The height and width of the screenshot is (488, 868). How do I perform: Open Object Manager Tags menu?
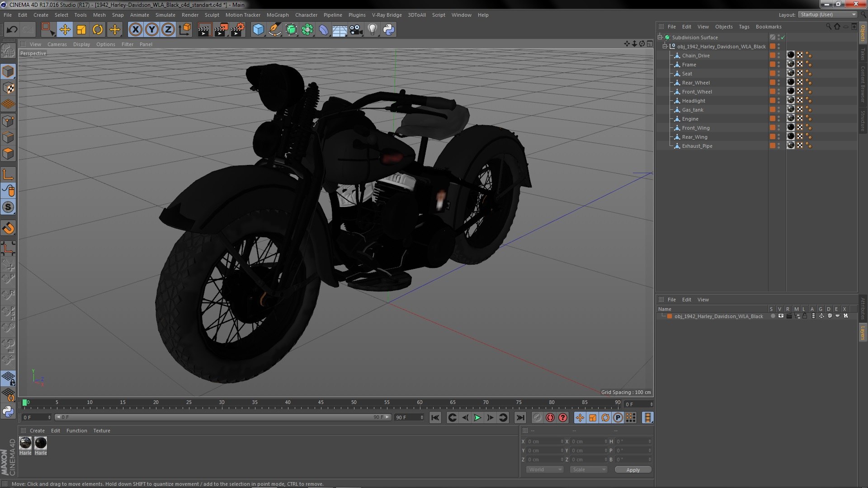click(x=744, y=27)
